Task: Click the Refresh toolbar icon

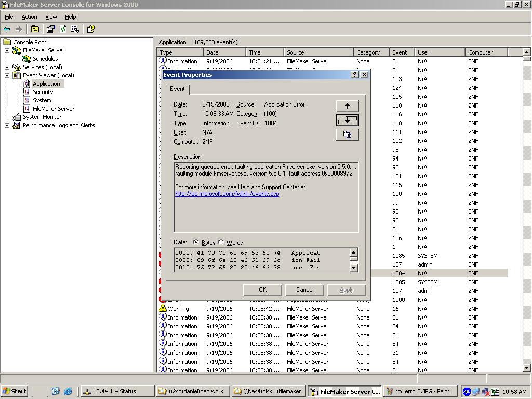Action: [63, 29]
